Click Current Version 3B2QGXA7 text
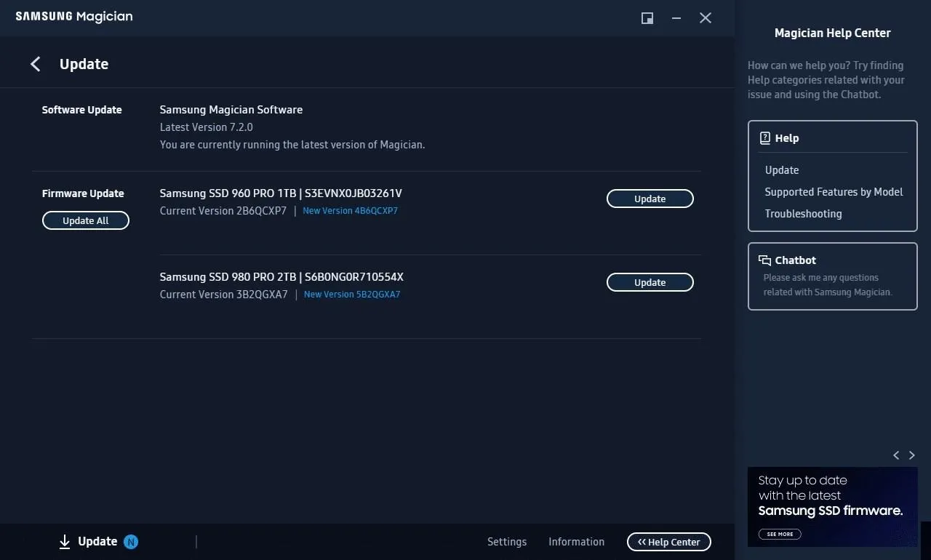931x560 pixels. [224, 295]
